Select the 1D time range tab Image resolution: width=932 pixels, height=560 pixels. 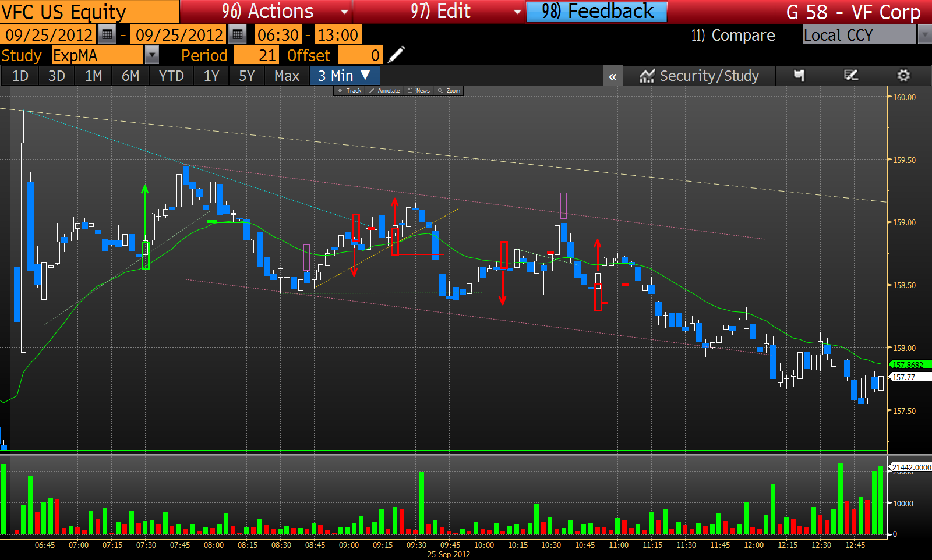[x=20, y=76]
